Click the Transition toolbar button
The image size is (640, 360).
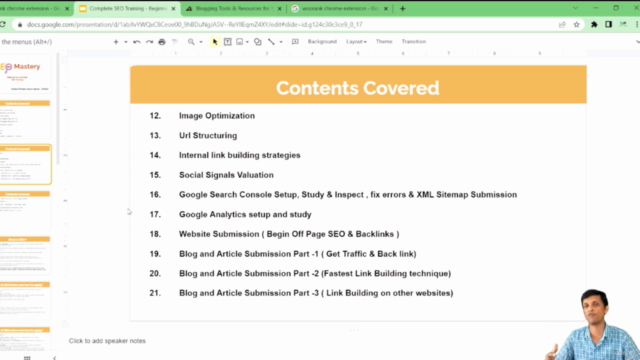413,42
